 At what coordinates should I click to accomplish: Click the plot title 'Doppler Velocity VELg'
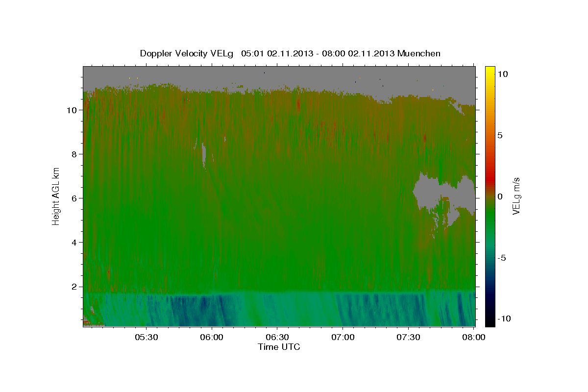pyautogui.click(x=188, y=53)
